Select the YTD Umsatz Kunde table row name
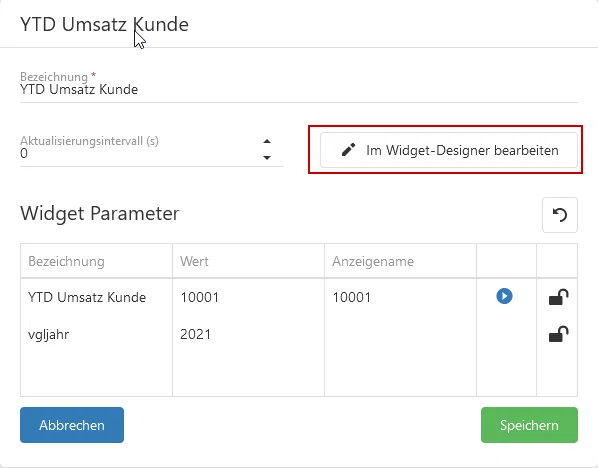The width and height of the screenshot is (598, 468). [x=87, y=297]
